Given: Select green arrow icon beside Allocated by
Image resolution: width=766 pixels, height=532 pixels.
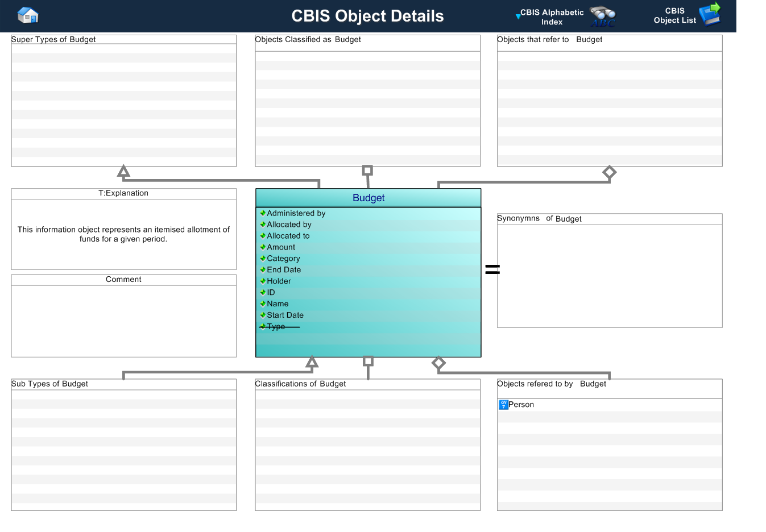Looking at the screenshot, I should click(263, 225).
